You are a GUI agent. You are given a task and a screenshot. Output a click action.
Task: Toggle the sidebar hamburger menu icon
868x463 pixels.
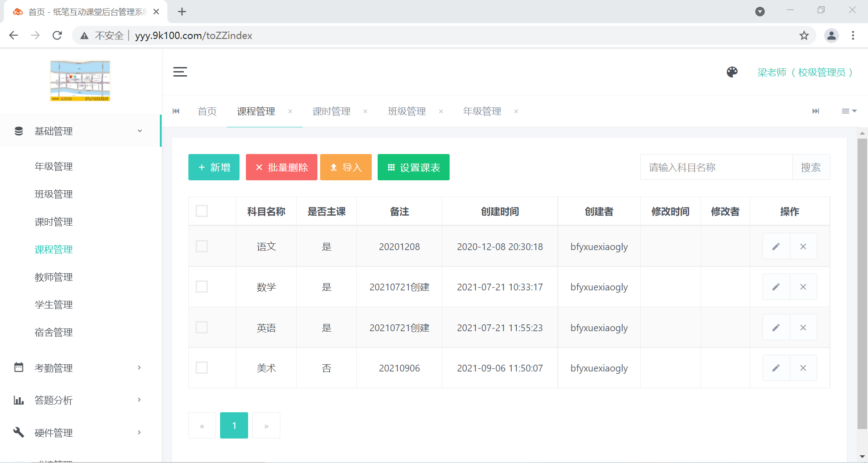[x=180, y=72]
